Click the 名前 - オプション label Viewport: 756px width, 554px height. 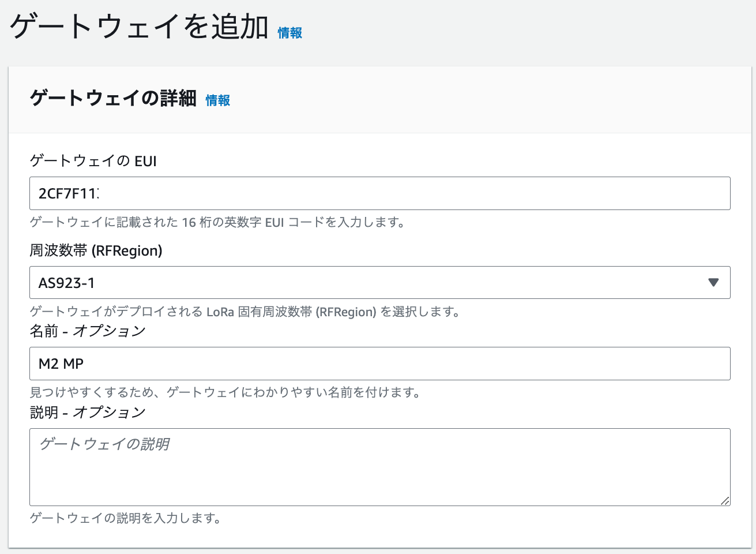click(88, 331)
